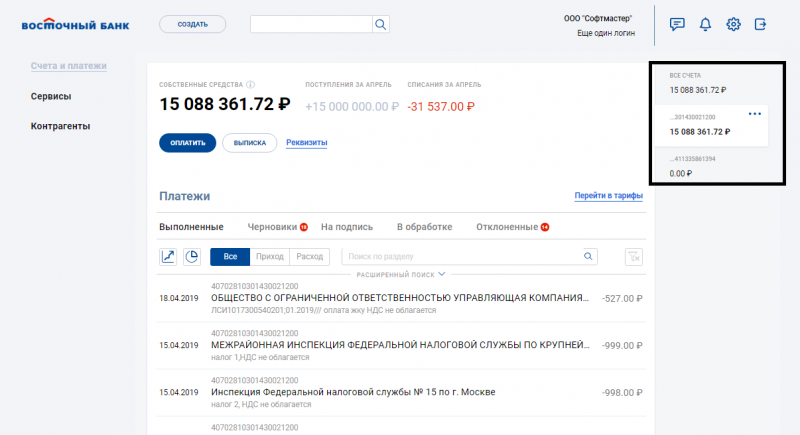Select the Все filter toggle

(x=230, y=257)
